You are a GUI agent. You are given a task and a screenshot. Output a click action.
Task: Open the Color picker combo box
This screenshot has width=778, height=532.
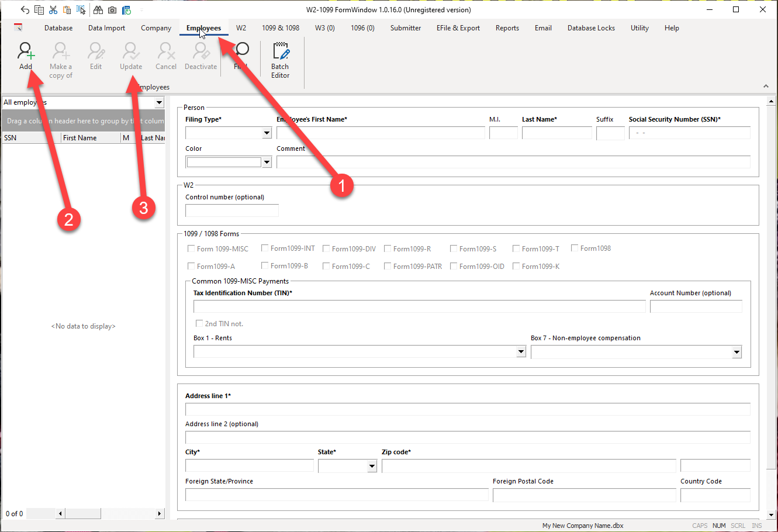[x=267, y=162]
